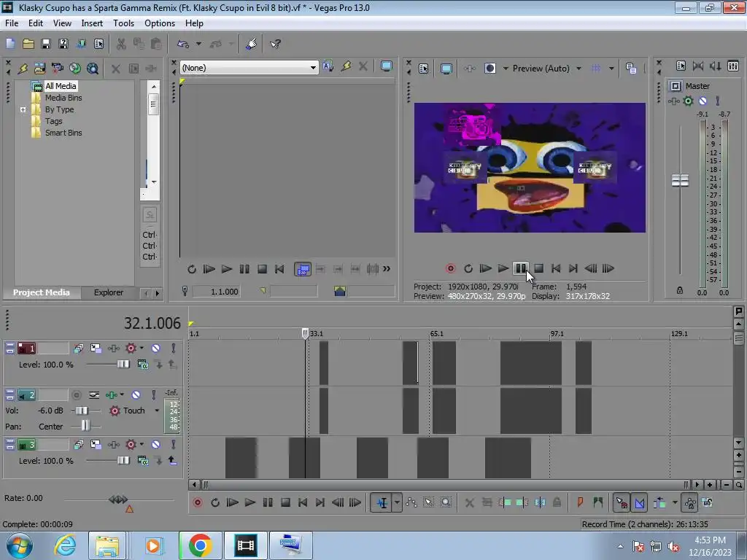The image size is (747, 560).
Task: Click the Play button in timeline transport
Action: coord(249,502)
